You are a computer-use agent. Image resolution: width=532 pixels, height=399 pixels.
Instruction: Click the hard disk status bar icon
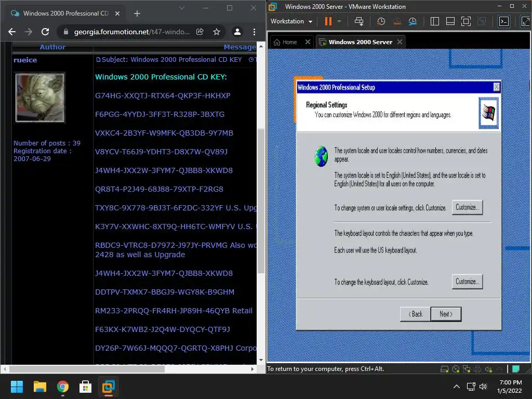pos(444,369)
